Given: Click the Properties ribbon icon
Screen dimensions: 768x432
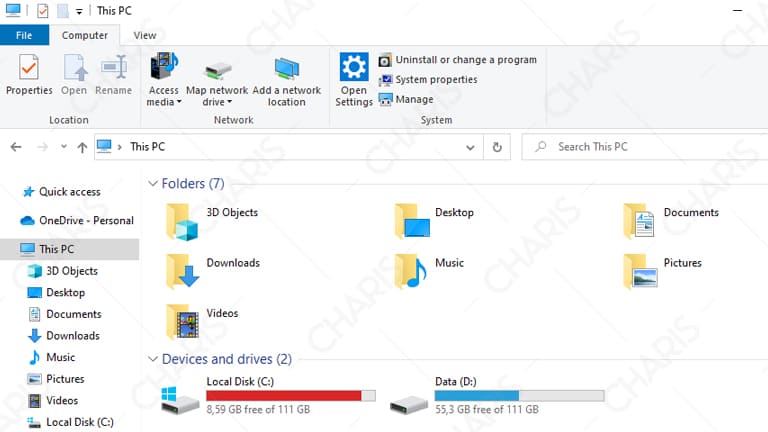Looking at the screenshot, I should click(29, 67).
